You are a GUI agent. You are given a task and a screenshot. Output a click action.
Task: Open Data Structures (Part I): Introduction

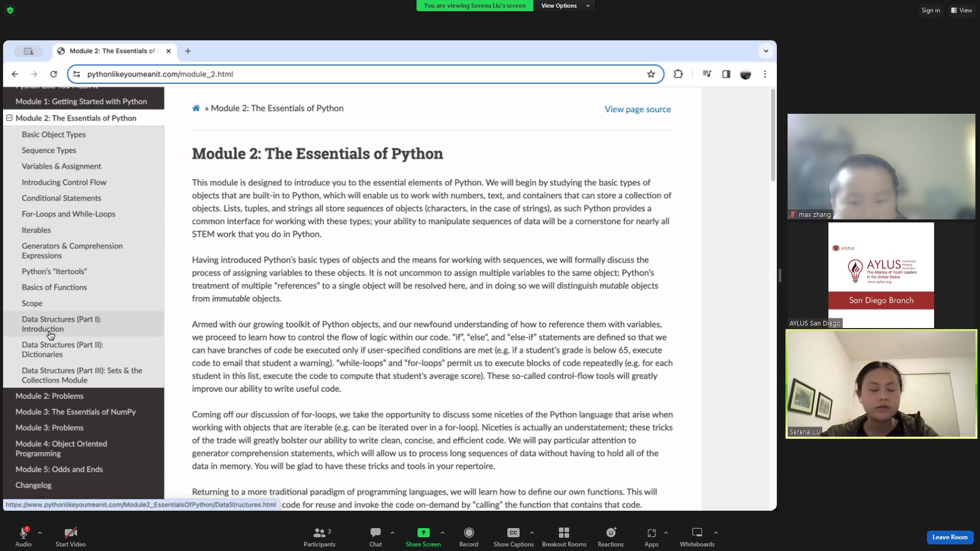(x=61, y=324)
